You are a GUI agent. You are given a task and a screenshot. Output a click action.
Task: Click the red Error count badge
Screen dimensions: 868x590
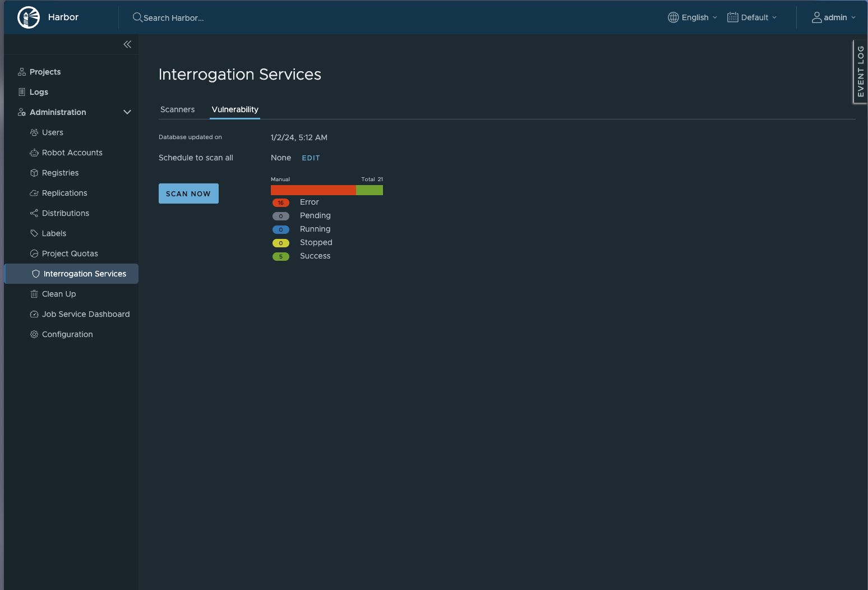click(x=281, y=202)
